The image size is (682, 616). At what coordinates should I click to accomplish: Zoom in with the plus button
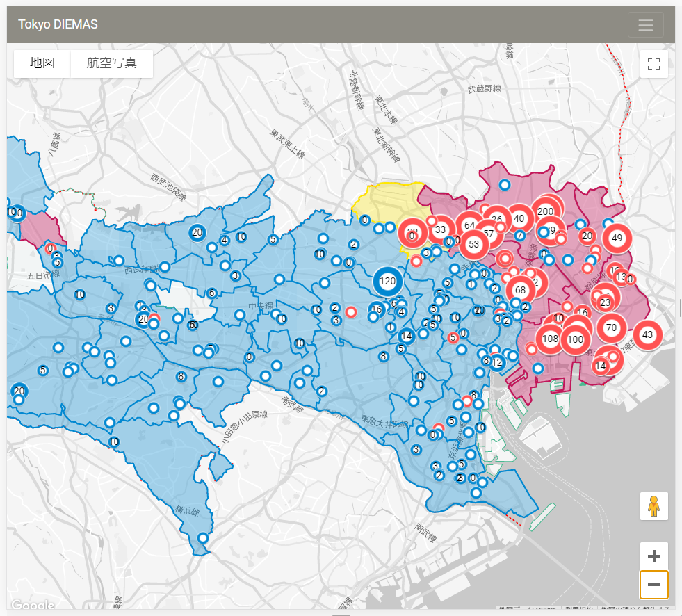653,556
